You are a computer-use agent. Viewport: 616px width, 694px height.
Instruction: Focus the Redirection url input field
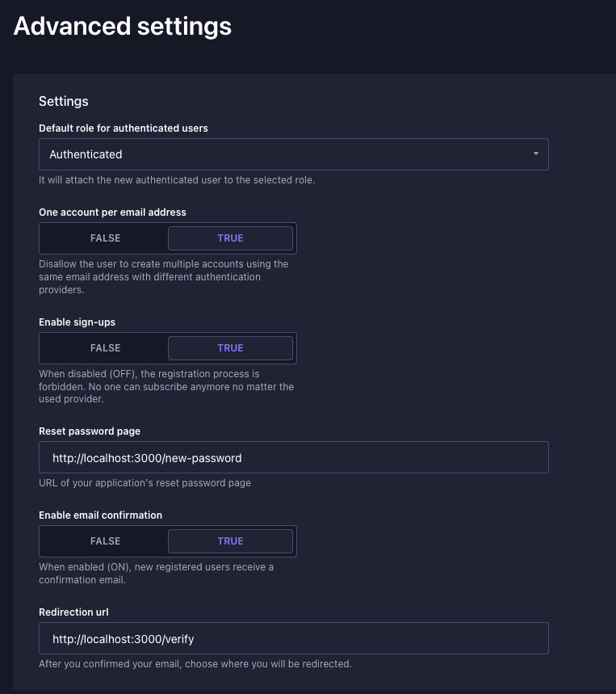294,639
